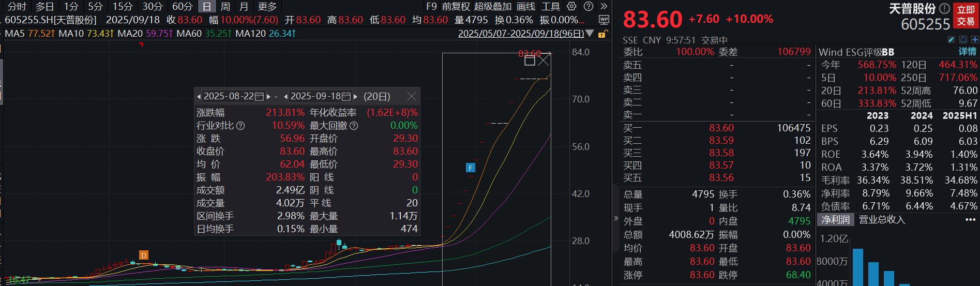Step start date 2025-08-22 forward

[268, 97]
